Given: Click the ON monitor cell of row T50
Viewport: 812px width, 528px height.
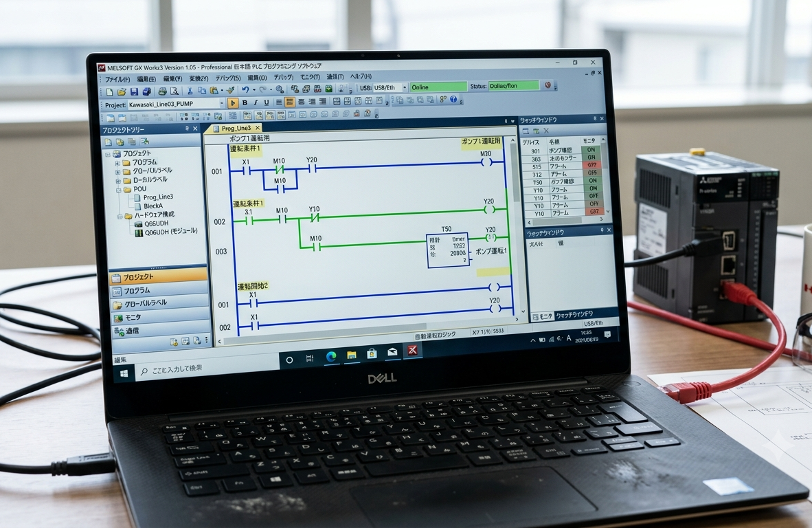Looking at the screenshot, I should pos(592,181).
